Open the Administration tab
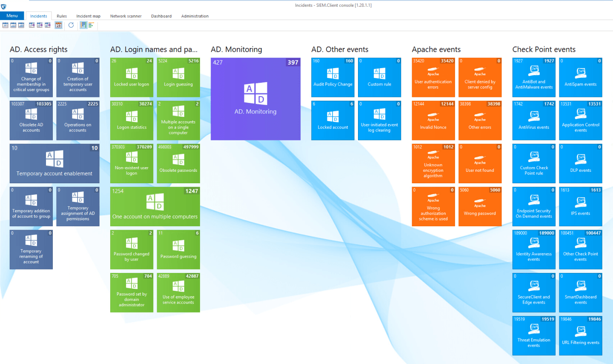Image resolution: width=613 pixels, height=364 pixels. pyautogui.click(x=195, y=16)
